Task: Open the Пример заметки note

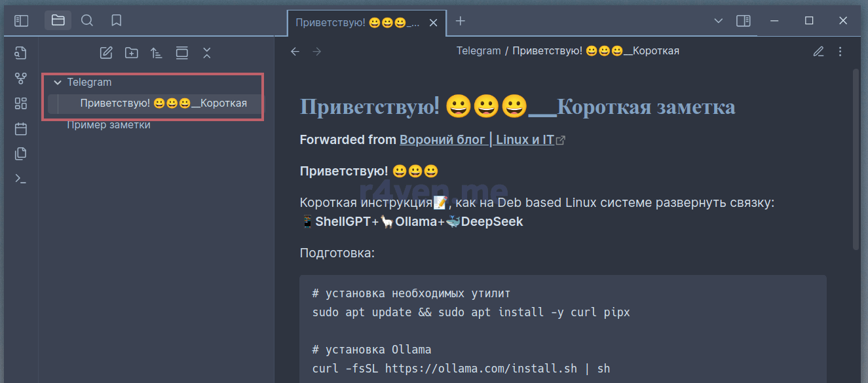Action: tap(109, 124)
